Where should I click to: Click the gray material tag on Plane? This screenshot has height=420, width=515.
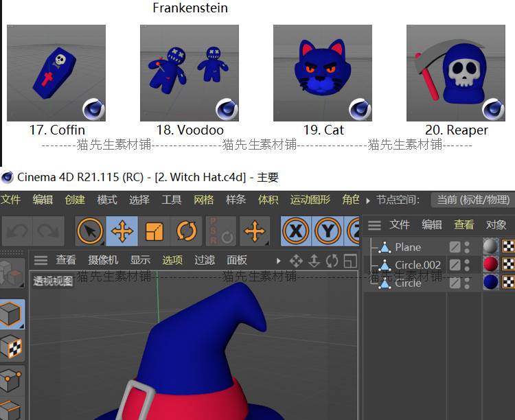pyautogui.click(x=491, y=246)
